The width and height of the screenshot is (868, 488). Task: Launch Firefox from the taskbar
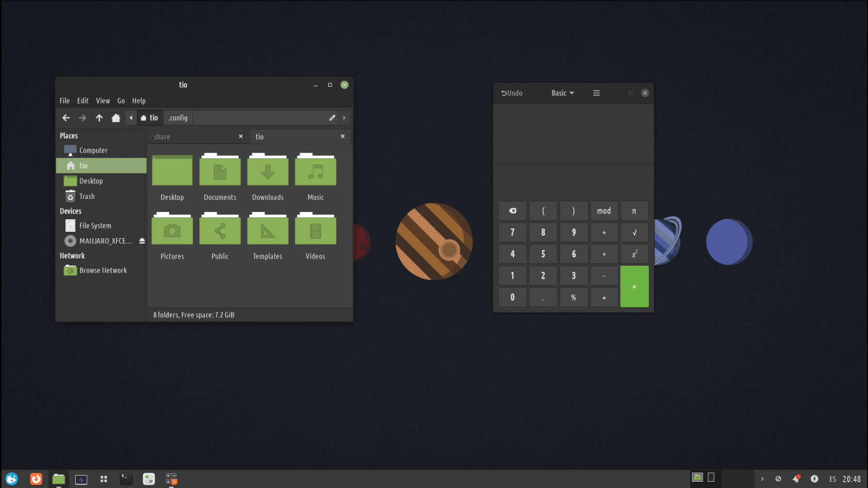36,479
